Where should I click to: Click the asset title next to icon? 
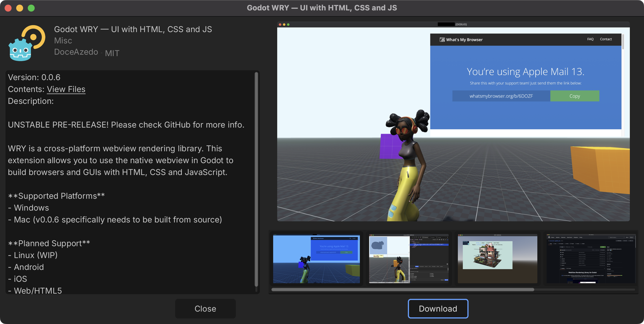coord(133,29)
